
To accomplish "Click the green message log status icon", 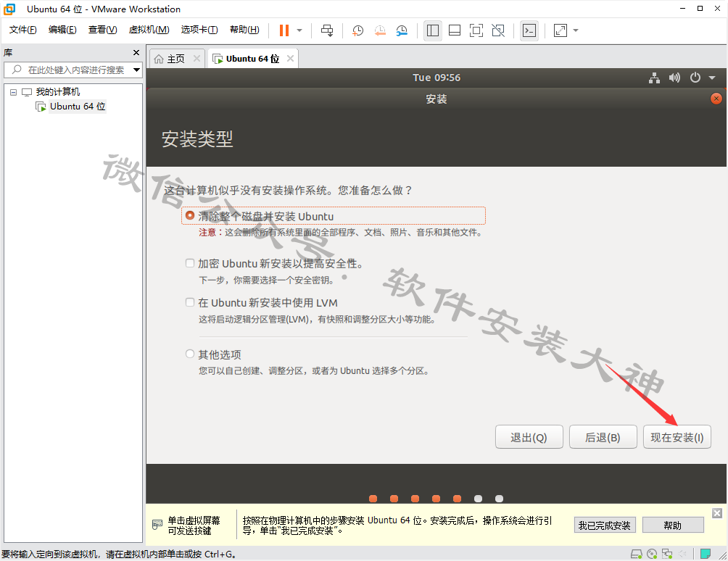I will 706,554.
